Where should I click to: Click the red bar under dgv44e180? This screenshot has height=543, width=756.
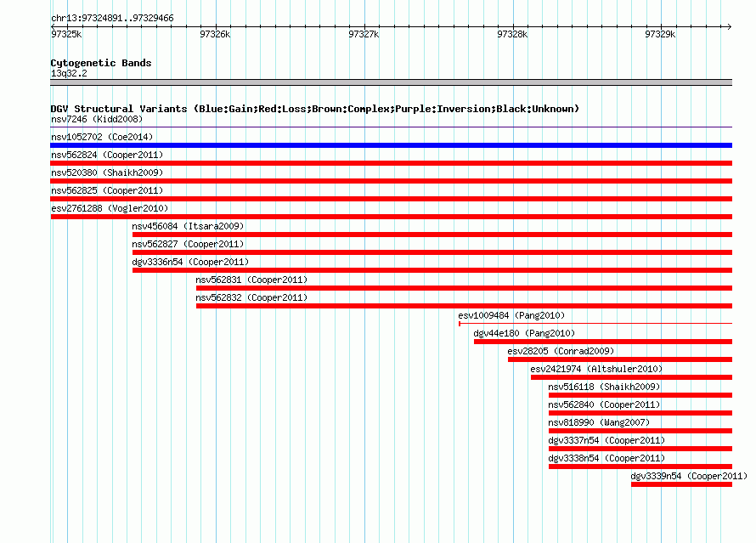click(603, 342)
